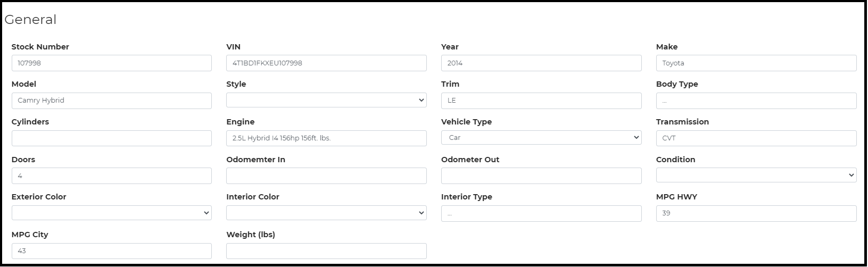The height and width of the screenshot is (267, 868).
Task: Click the empty Cylinders field
Action: [x=111, y=138]
